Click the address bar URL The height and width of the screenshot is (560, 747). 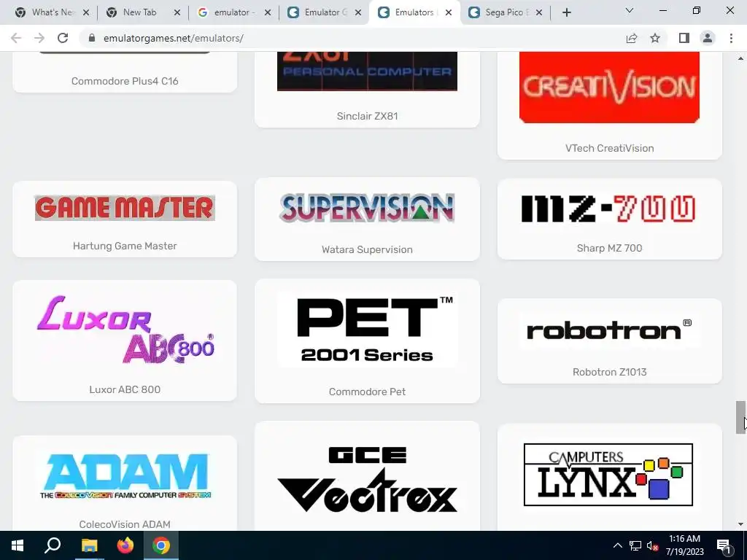pyautogui.click(x=174, y=38)
